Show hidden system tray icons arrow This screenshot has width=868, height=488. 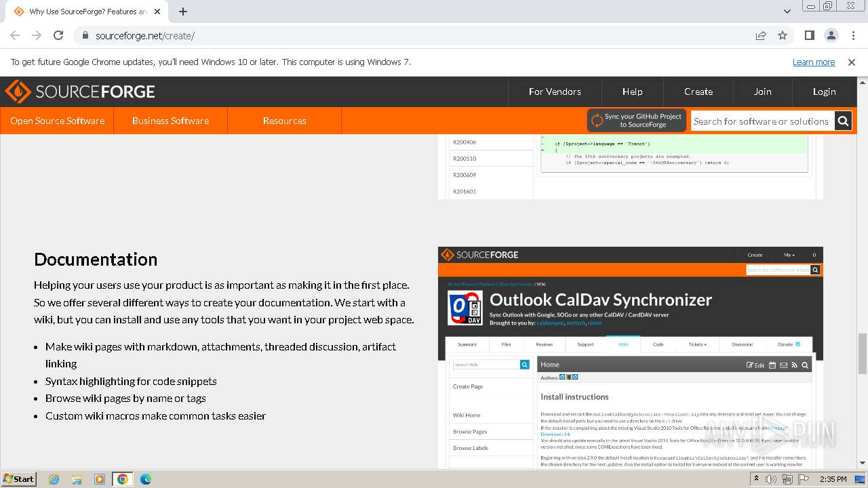(x=756, y=479)
